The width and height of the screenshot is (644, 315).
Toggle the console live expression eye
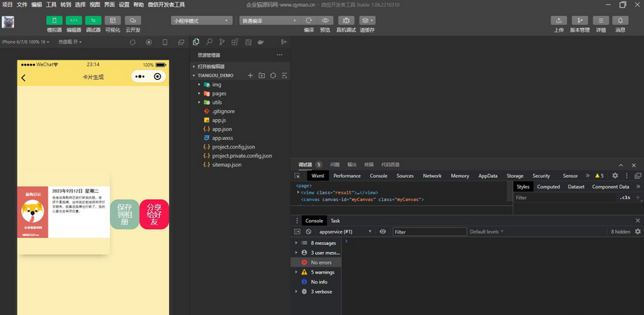[383, 231]
